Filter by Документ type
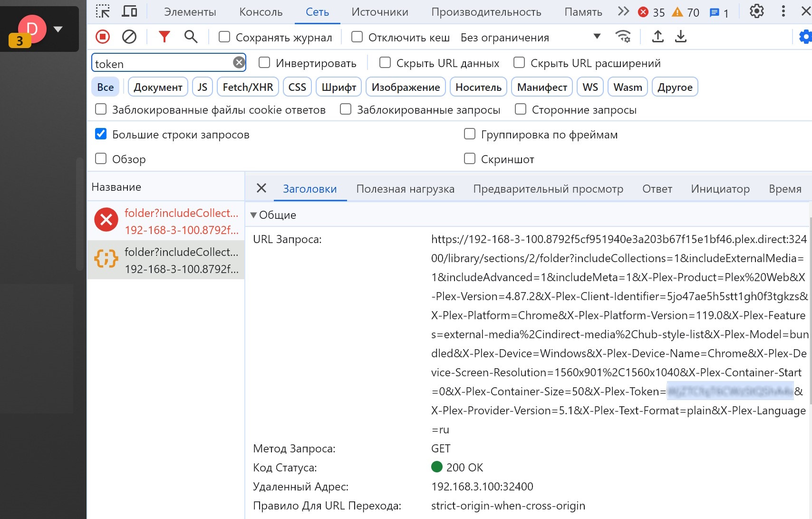Image resolution: width=812 pixels, height=519 pixels. 158,87
